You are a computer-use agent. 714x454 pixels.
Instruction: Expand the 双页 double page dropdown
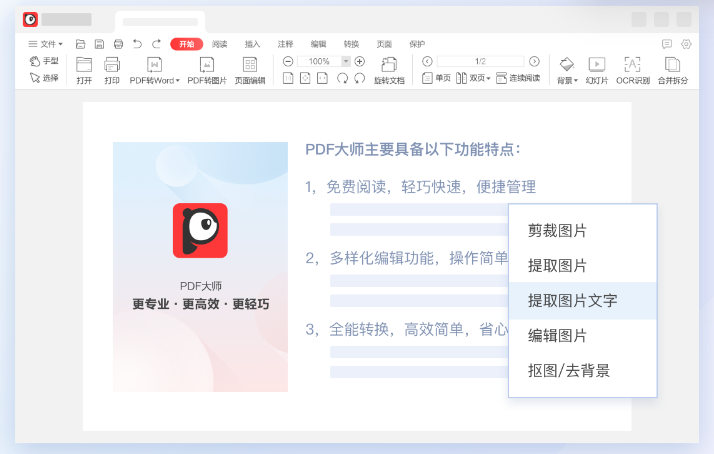pos(488,78)
